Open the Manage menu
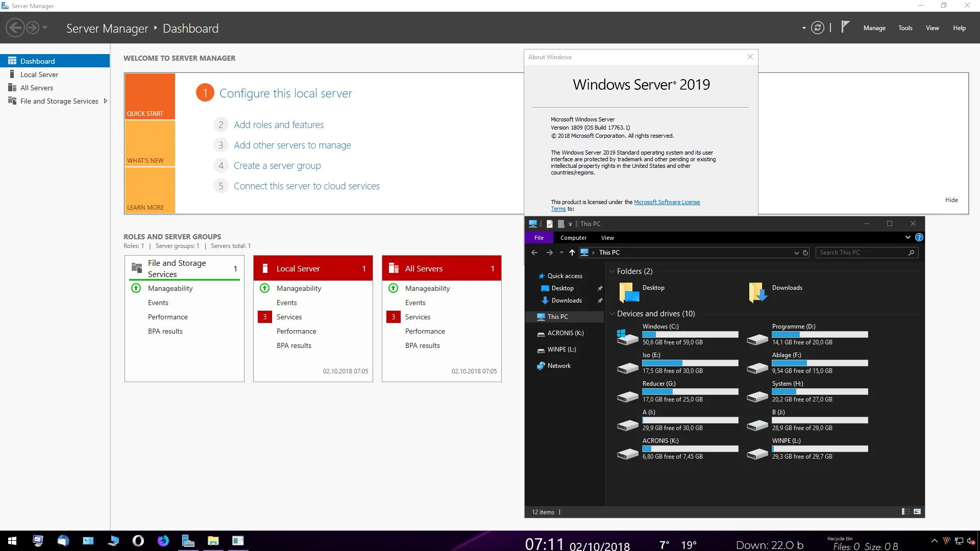This screenshot has width=980, height=551. pyautogui.click(x=874, y=28)
